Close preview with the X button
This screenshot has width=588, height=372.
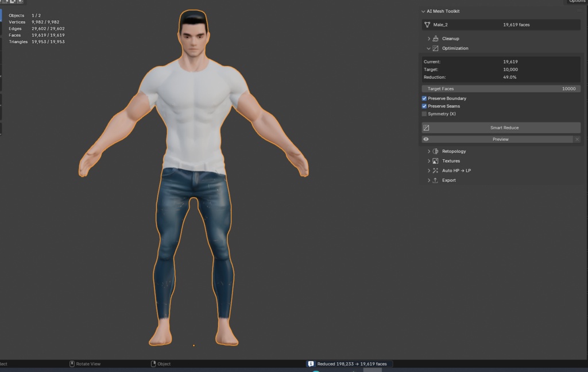[x=577, y=139]
